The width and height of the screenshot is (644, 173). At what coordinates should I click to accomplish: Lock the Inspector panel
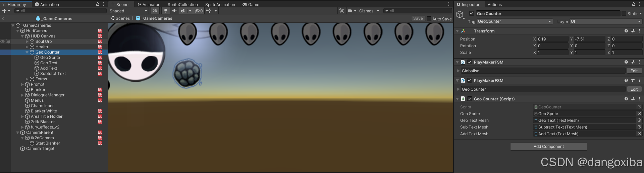pos(633,4)
